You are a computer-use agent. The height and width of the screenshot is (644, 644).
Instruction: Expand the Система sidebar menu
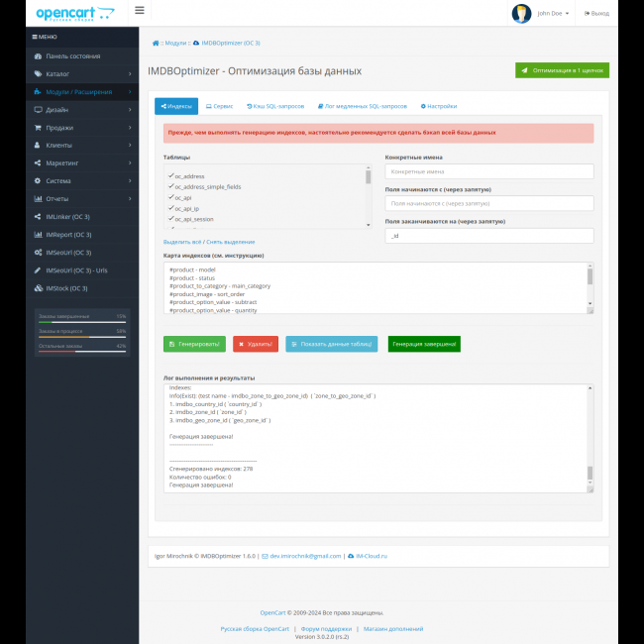point(81,181)
